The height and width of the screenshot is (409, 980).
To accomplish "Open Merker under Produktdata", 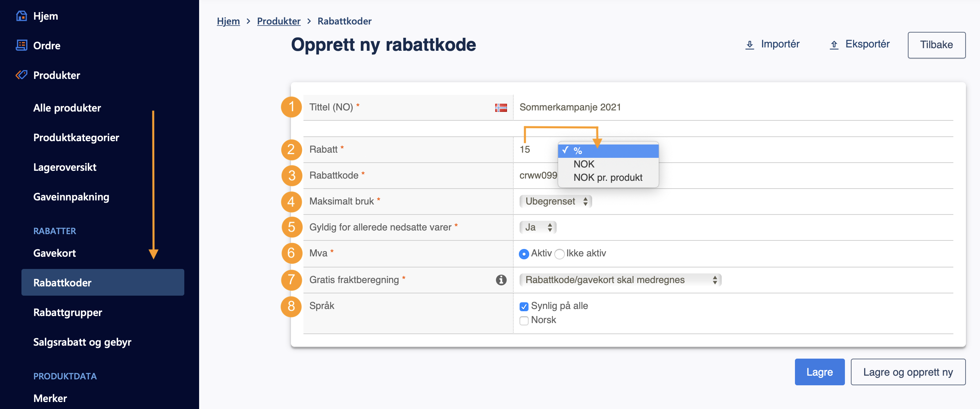I will pos(50,398).
